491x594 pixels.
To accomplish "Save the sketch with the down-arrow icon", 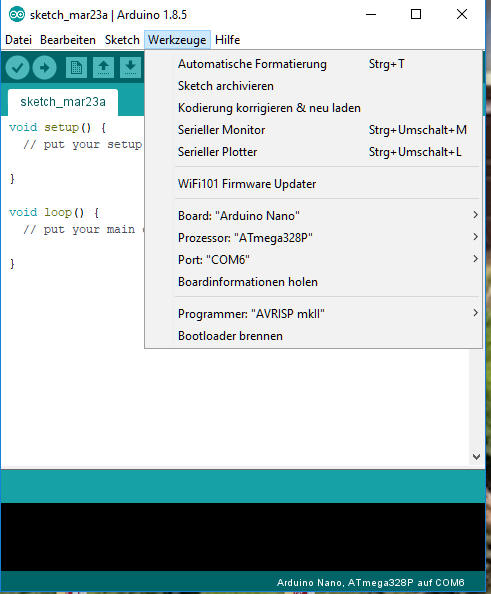I will click(130, 68).
